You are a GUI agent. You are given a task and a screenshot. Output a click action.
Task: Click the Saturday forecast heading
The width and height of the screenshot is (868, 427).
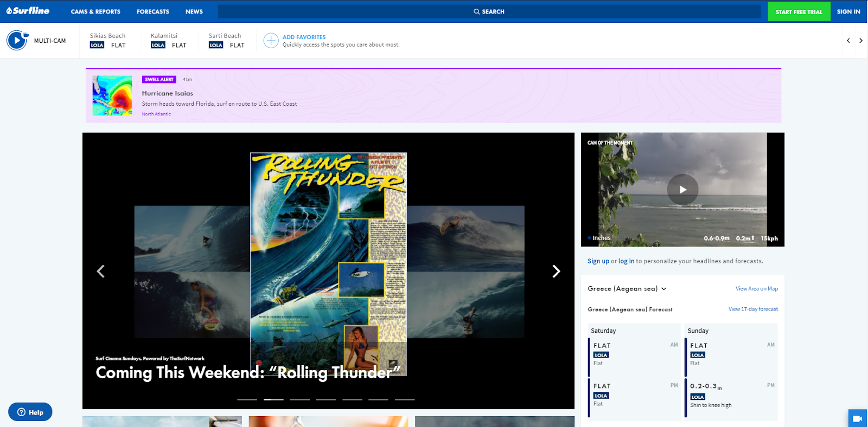point(603,331)
